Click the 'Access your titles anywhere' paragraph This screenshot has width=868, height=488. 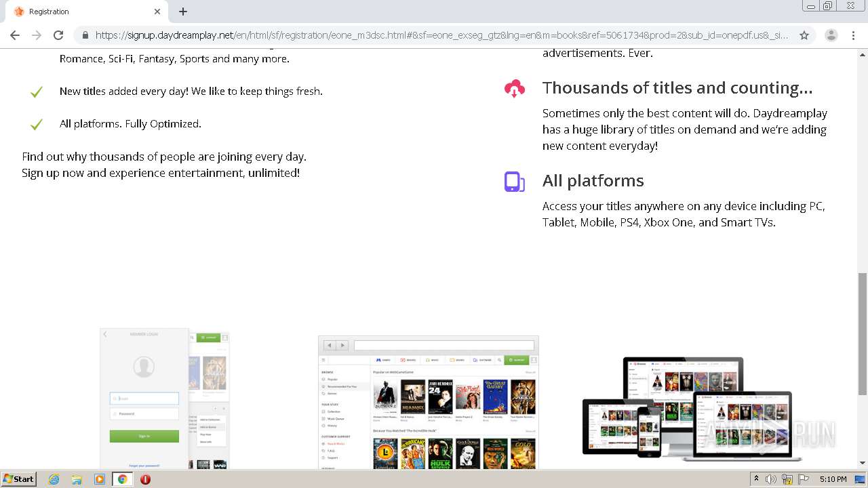(684, 214)
